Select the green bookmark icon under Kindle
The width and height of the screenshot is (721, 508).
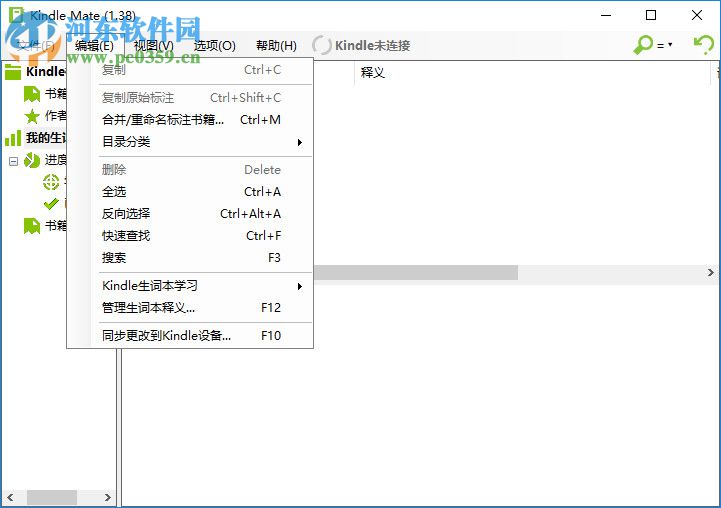[32, 94]
